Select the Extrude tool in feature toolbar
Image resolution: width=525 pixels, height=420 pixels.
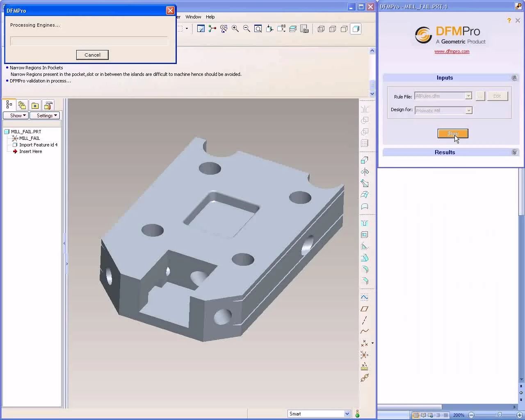click(365, 160)
